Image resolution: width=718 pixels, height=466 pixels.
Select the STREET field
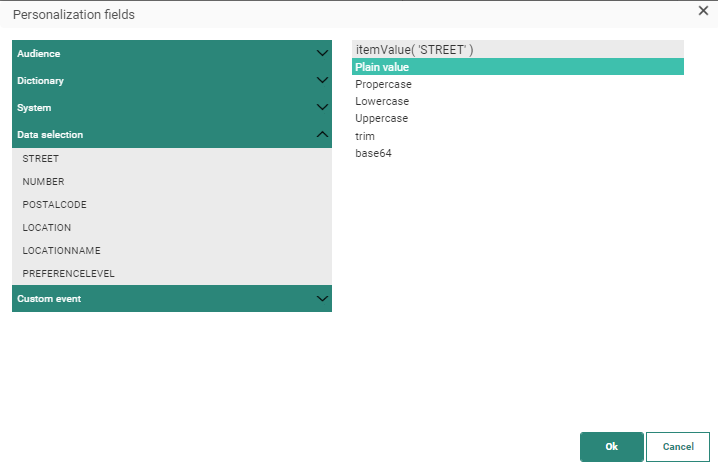(x=41, y=159)
